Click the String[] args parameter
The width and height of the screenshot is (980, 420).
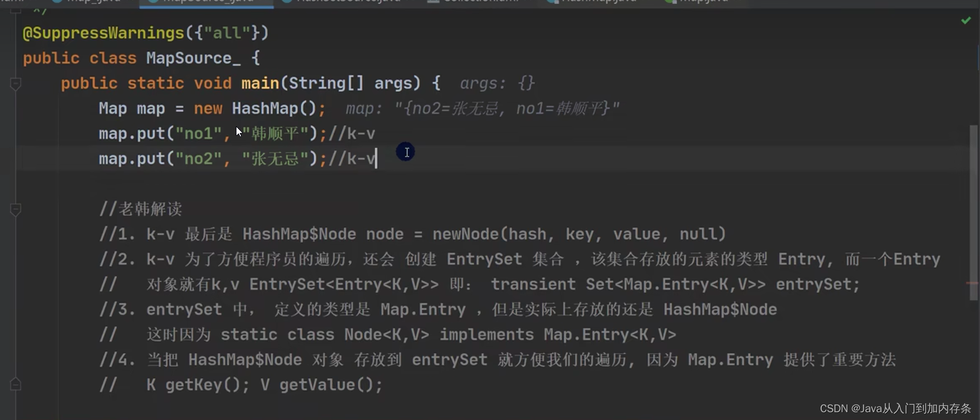350,83
